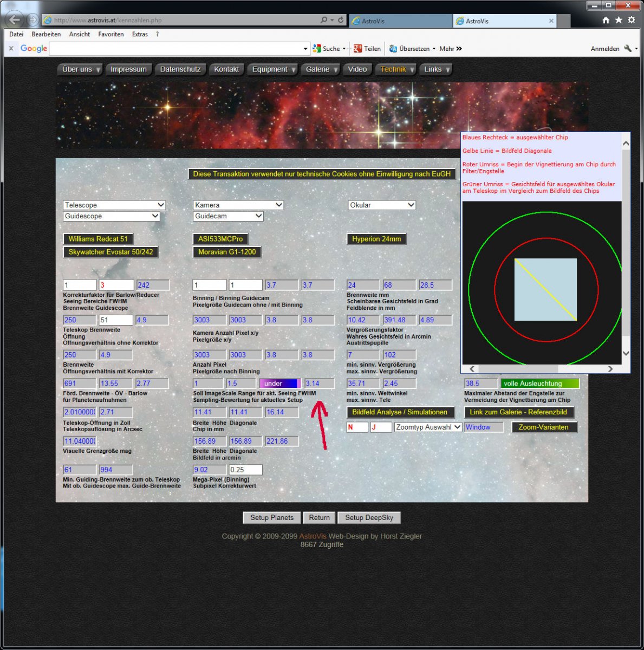Click Bildfeld Analyse / Simulationen button
The height and width of the screenshot is (650, 644).
400,412
